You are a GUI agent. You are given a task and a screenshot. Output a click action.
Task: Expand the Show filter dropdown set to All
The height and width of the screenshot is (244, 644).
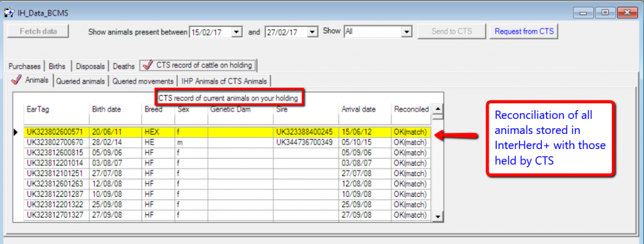point(407,31)
